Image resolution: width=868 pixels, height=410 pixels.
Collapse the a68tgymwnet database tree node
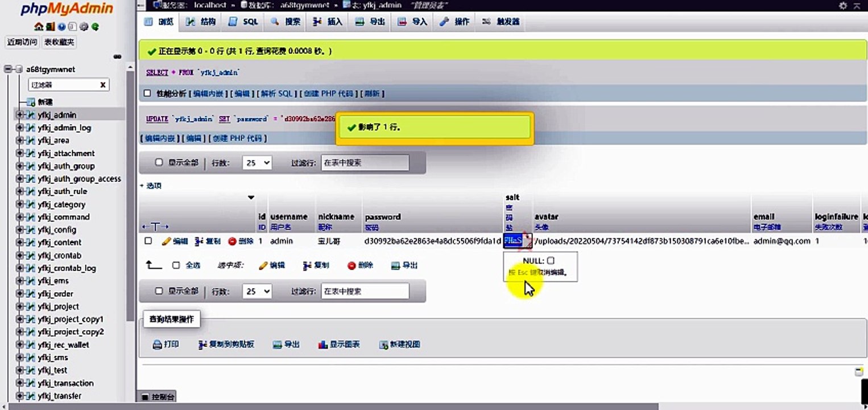point(9,69)
